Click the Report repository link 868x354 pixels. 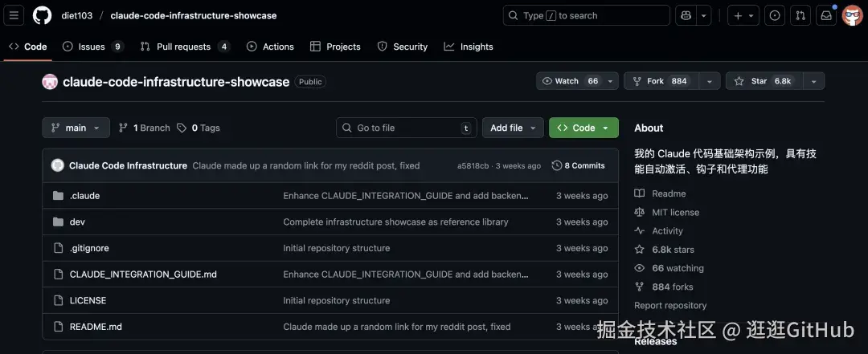[670, 305]
